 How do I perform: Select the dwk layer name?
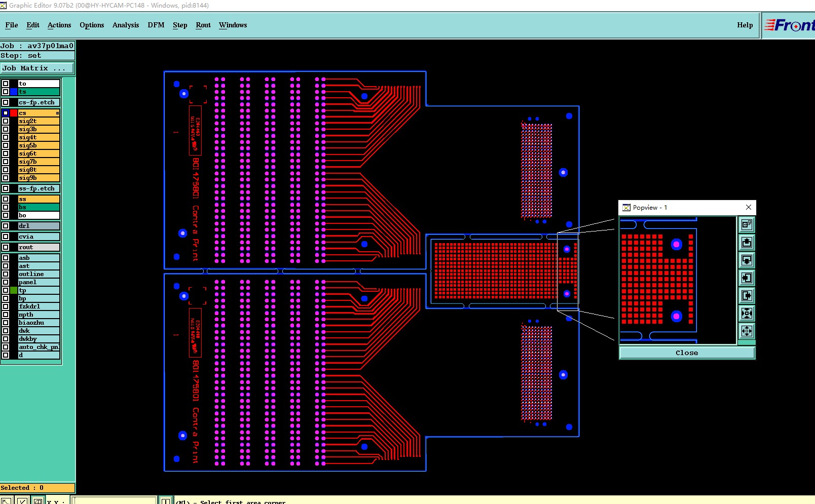click(39, 331)
